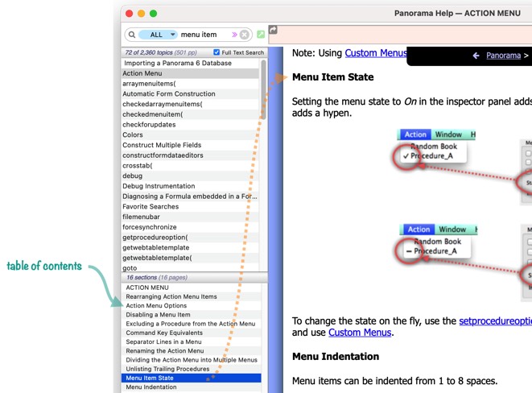Jump to Action Menu Options section
Viewport: 532px width, 393px height.
coord(192,305)
